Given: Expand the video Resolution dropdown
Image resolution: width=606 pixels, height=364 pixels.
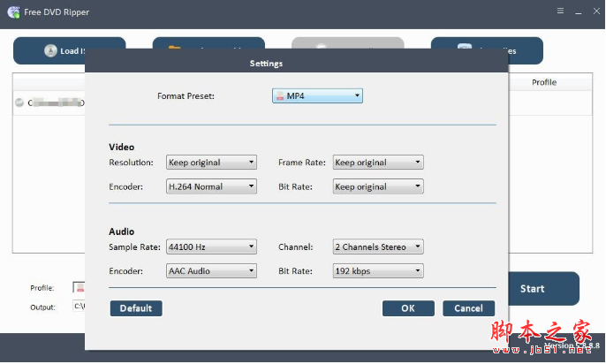Looking at the screenshot, I should coord(211,163).
